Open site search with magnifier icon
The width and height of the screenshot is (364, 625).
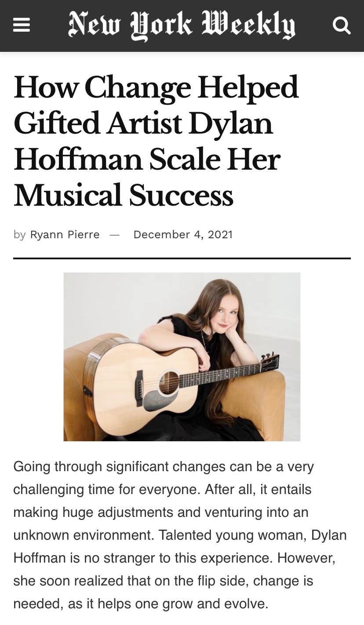tap(341, 25)
